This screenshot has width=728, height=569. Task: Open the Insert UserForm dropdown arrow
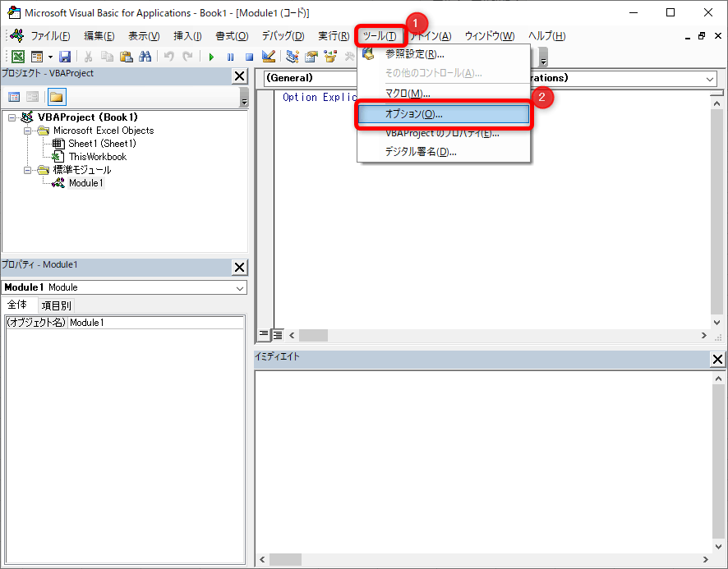point(50,57)
